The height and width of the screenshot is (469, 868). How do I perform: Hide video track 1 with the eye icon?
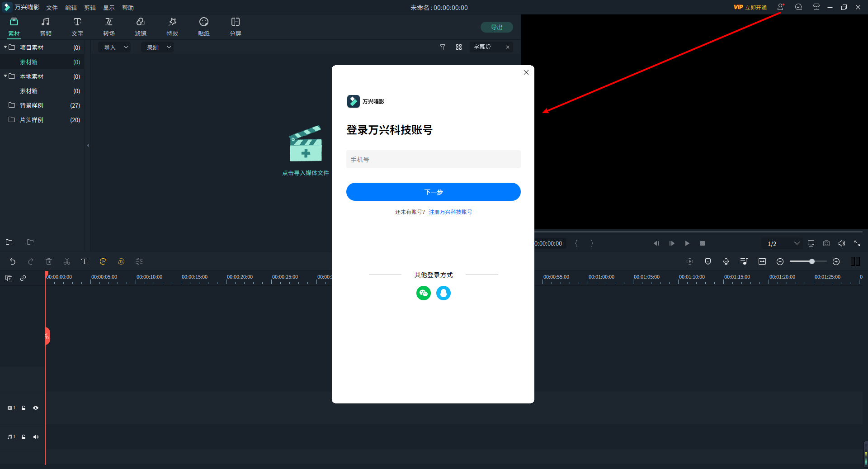tap(36, 408)
